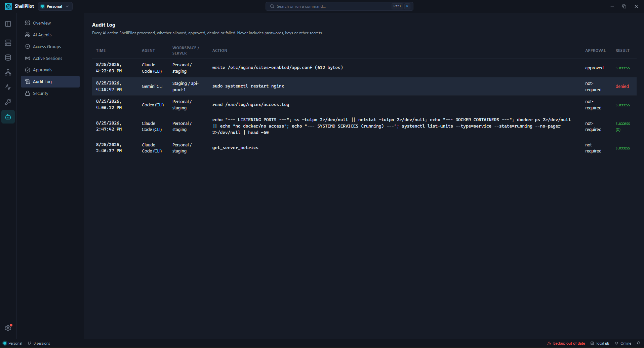
Task: Open the activity monitoring rail icon
Action: pyautogui.click(x=8, y=87)
